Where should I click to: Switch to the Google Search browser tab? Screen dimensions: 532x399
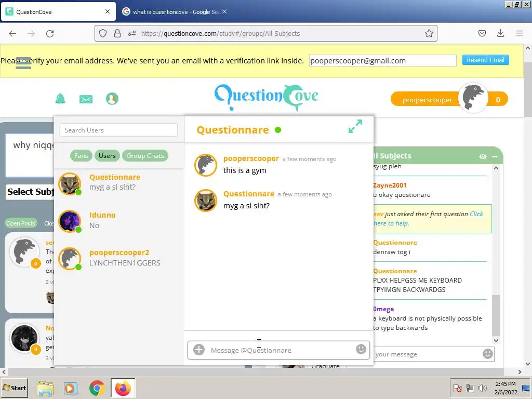pyautogui.click(x=175, y=11)
